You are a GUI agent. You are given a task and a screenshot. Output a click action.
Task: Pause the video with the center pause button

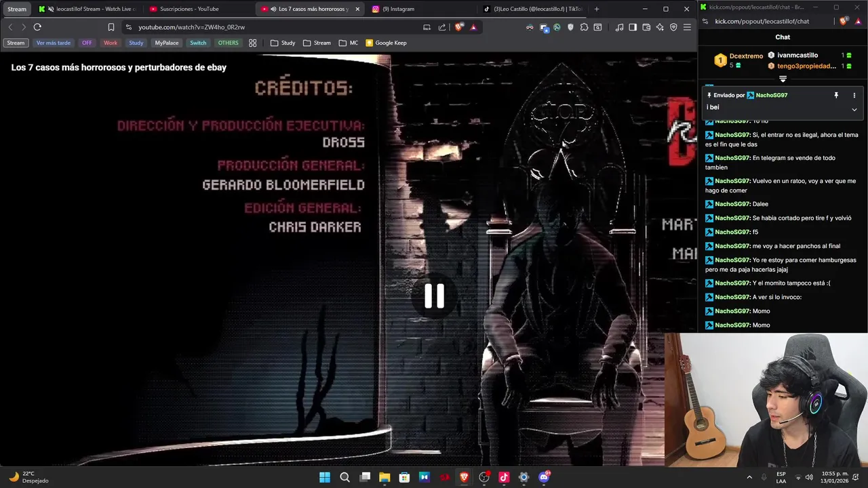coord(434,296)
